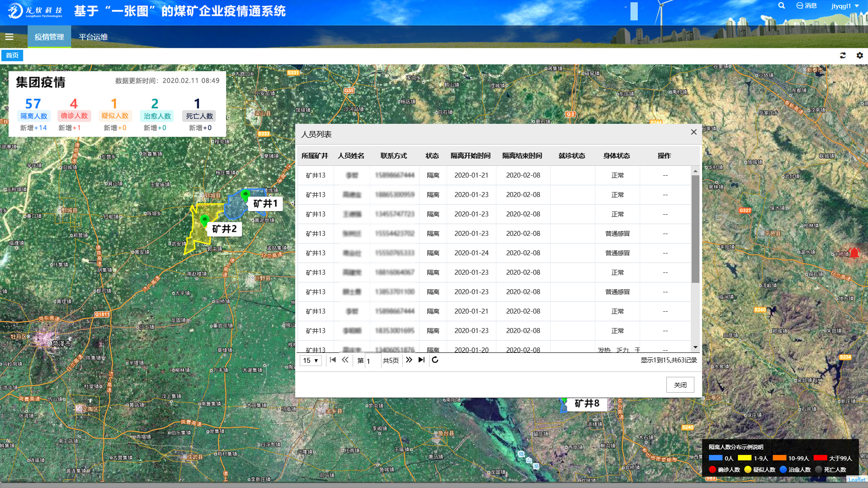Jump to the first page of the list
The width and height of the screenshot is (868, 488).
coord(333,360)
